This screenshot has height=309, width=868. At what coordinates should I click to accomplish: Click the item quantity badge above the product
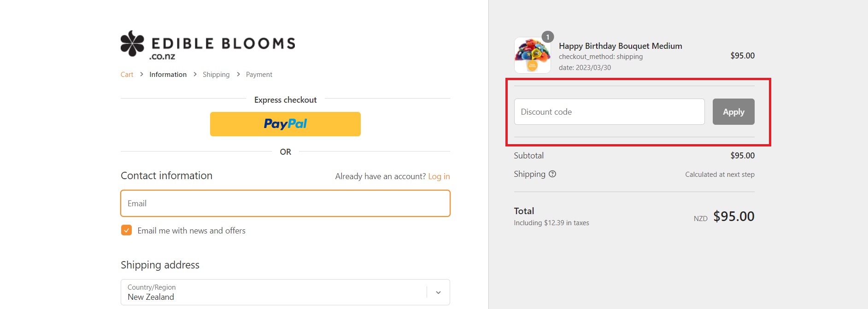click(x=548, y=37)
